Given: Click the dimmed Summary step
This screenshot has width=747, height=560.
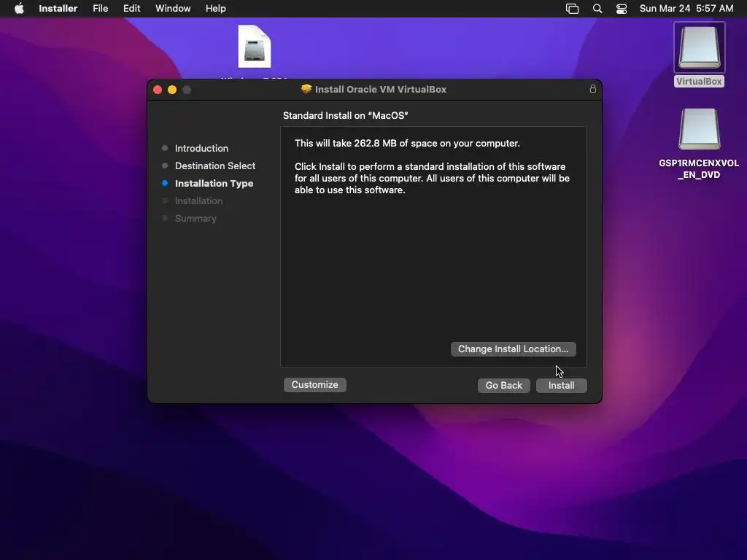Looking at the screenshot, I should [x=196, y=219].
